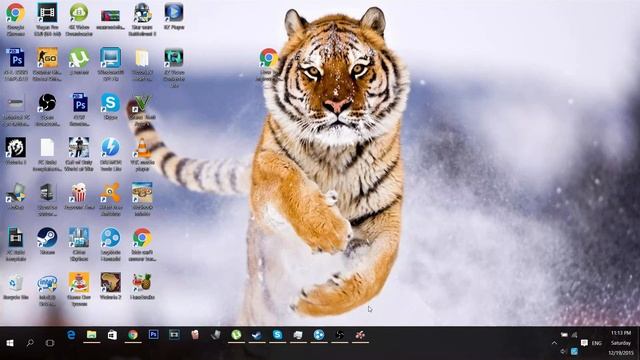Open the taskbar clock and calendar
This screenshot has height=360, width=640.
pos(621,343)
